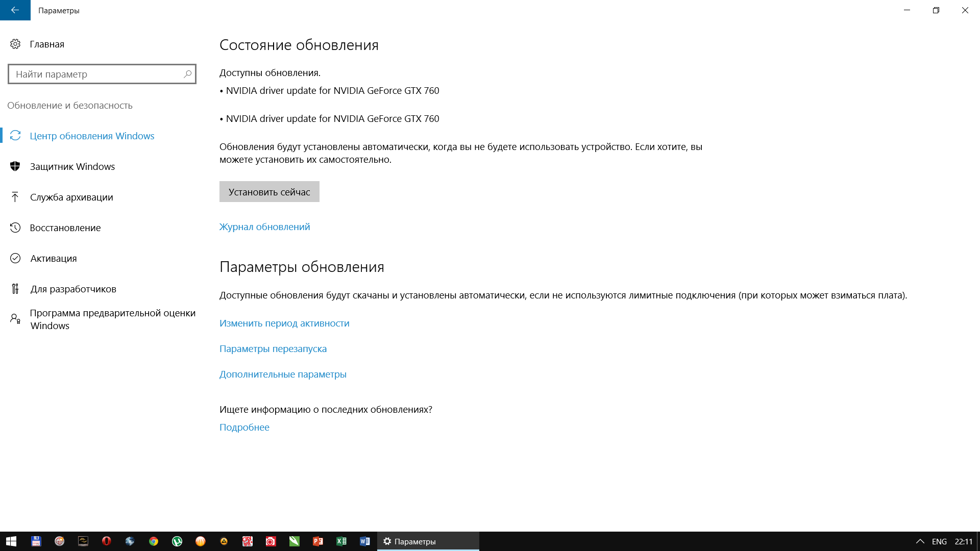Click the Подробнее link
This screenshot has height=551, width=980.
pos(244,428)
